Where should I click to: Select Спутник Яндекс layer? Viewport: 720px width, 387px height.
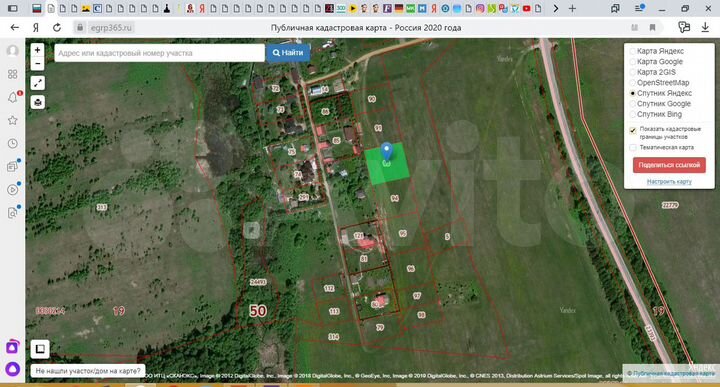point(632,93)
